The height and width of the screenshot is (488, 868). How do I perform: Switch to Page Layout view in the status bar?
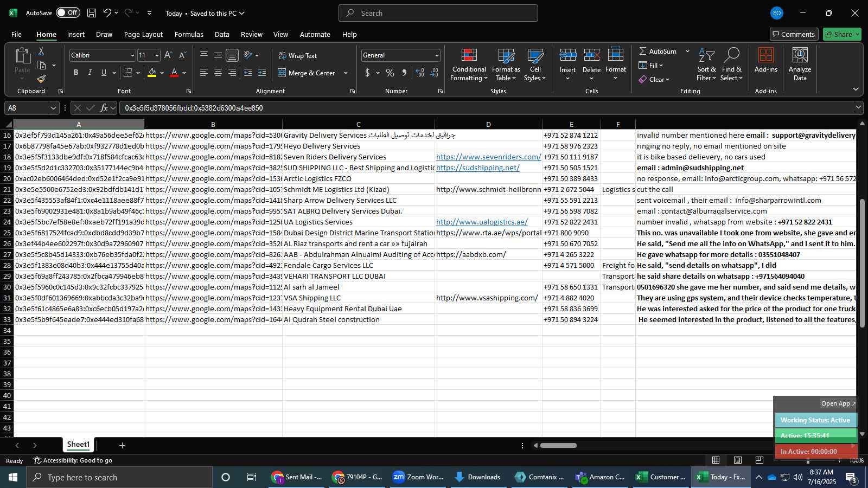(738, 460)
